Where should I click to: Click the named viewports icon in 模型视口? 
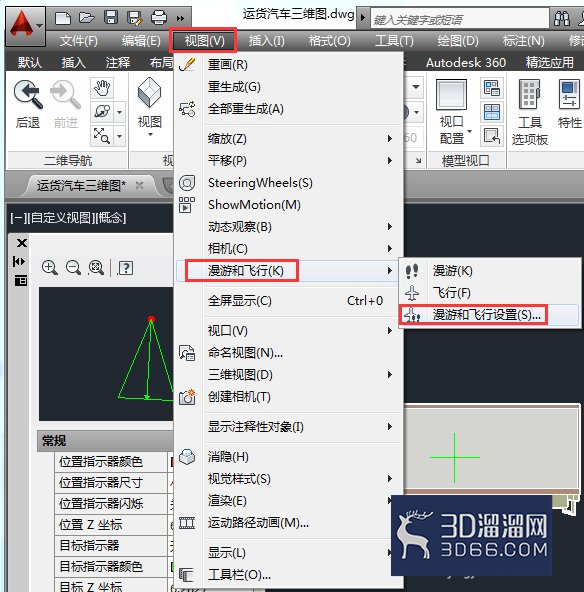(492, 88)
